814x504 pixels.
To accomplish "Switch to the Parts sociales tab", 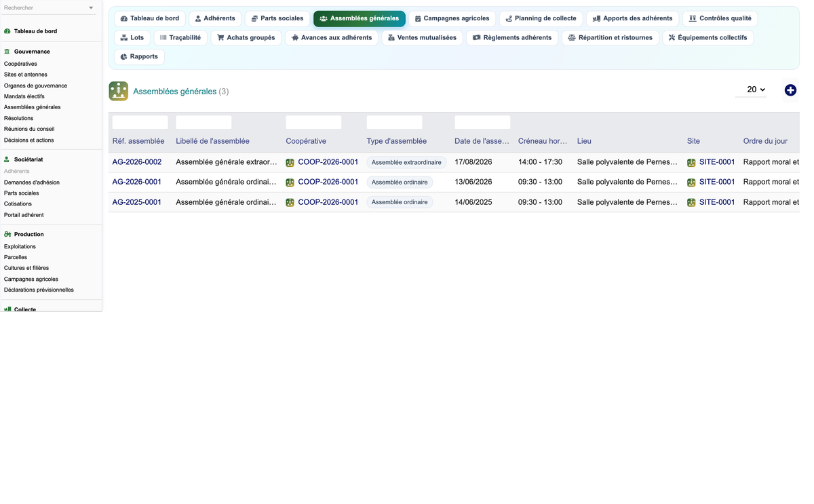I will 277,18.
